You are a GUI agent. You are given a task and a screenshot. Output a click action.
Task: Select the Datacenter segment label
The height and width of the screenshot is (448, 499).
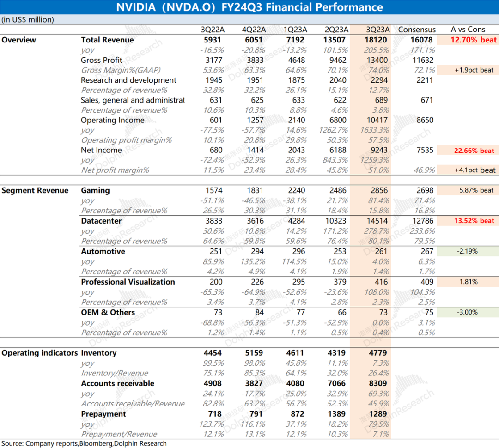101,221
